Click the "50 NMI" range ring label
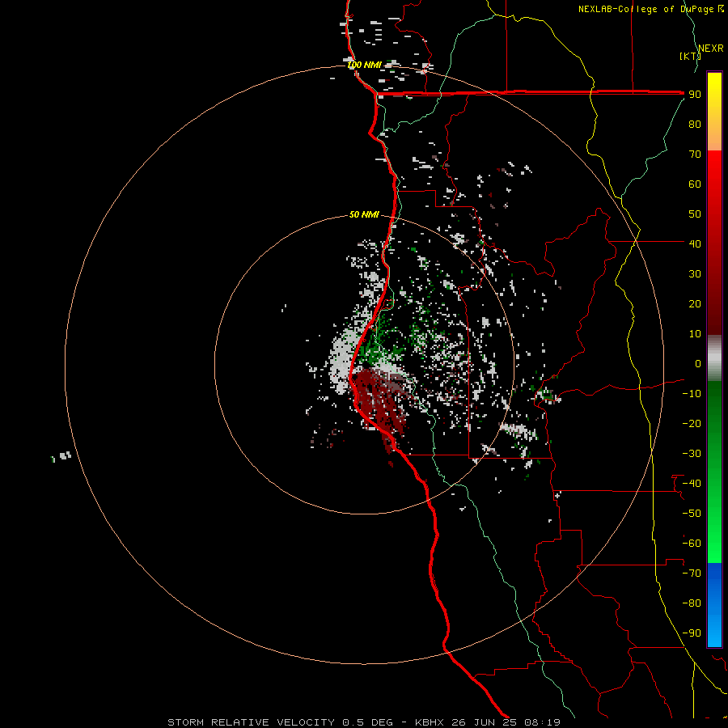The width and height of the screenshot is (728, 728). [364, 214]
